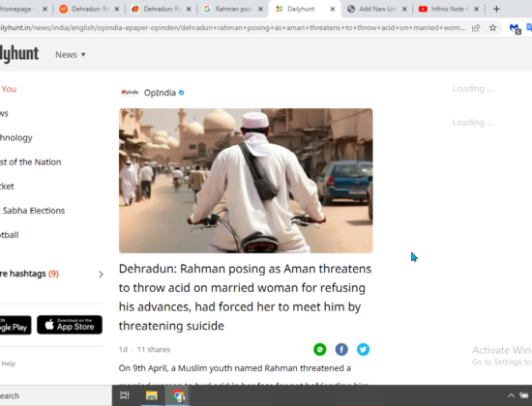
Task: Open the News dropdown menu
Action: tap(71, 54)
